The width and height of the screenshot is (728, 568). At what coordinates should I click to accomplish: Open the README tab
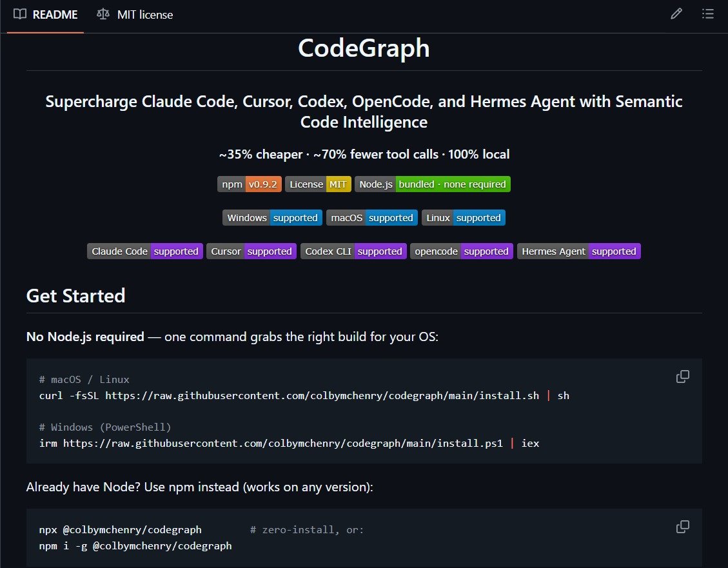(x=46, y=14)
